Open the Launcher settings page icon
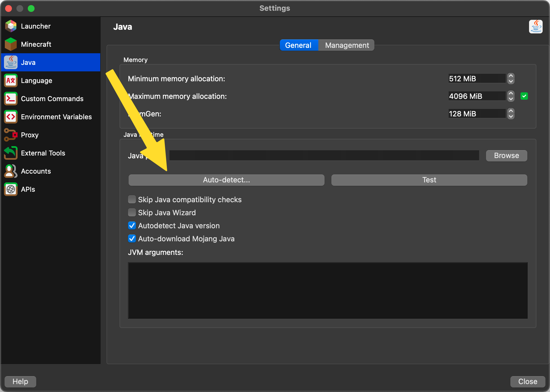This screenshot has height=392, width=550. coord(11,26)
